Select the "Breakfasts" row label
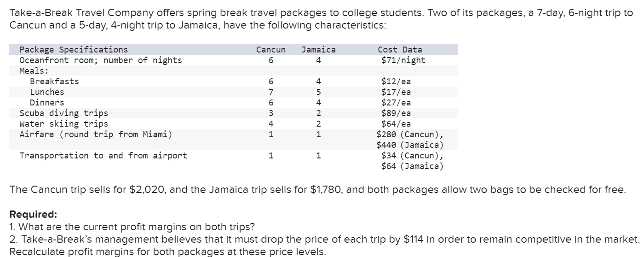Image resolution: width=644 pixels, height=257 pixels. tap(54, 82)
